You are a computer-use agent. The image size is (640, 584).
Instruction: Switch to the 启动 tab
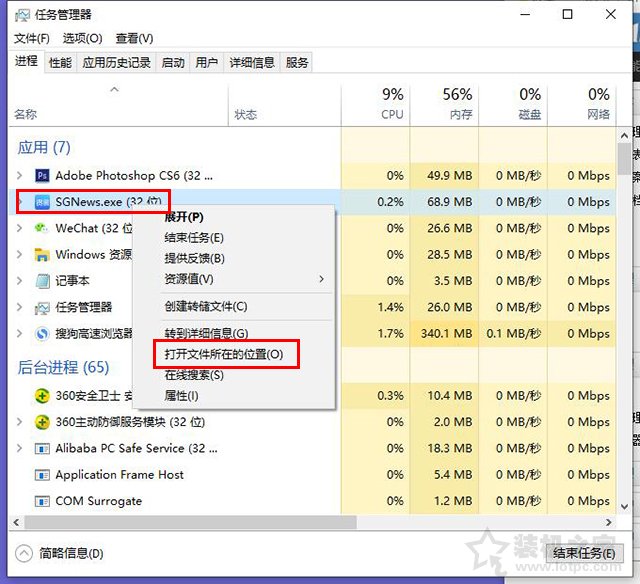[x=173, y=62]
